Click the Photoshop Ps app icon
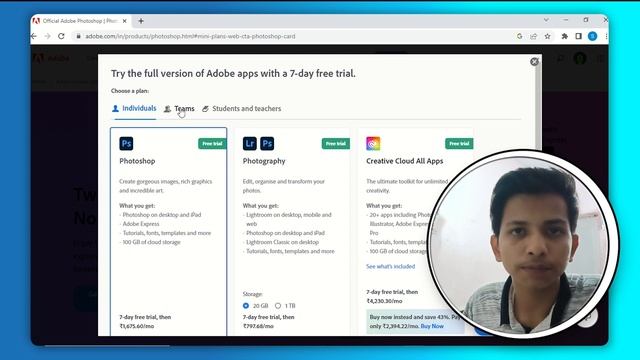Image resolution: width=640 pixels, height=360 pixels. [126, 144]
